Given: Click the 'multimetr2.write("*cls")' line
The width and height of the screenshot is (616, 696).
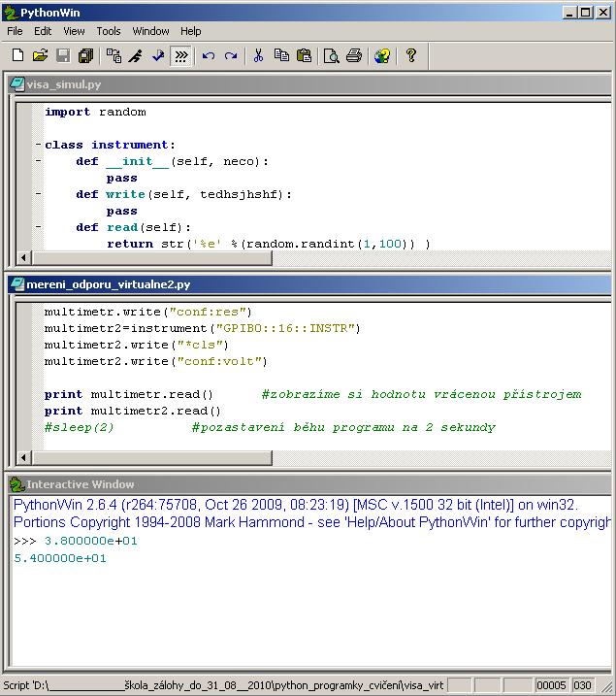Looking at the screenshot, I should [137, 345].
